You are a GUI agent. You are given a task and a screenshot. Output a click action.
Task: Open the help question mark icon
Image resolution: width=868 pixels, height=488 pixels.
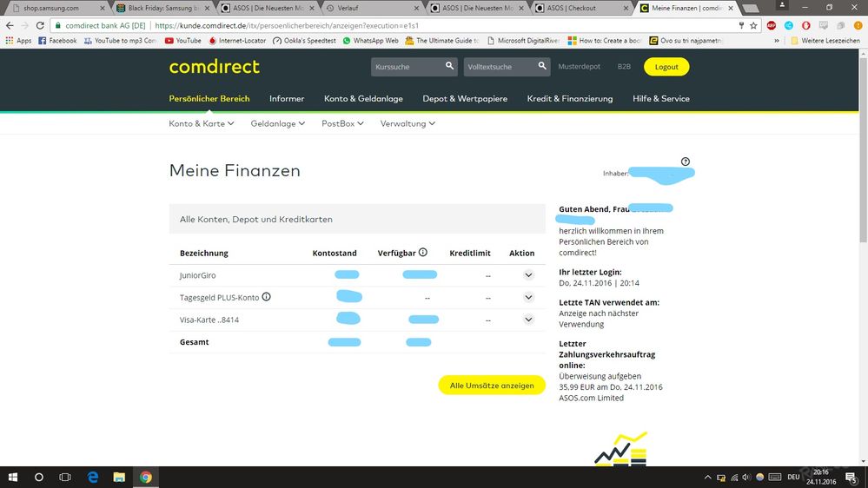click(x=686, y=162)
